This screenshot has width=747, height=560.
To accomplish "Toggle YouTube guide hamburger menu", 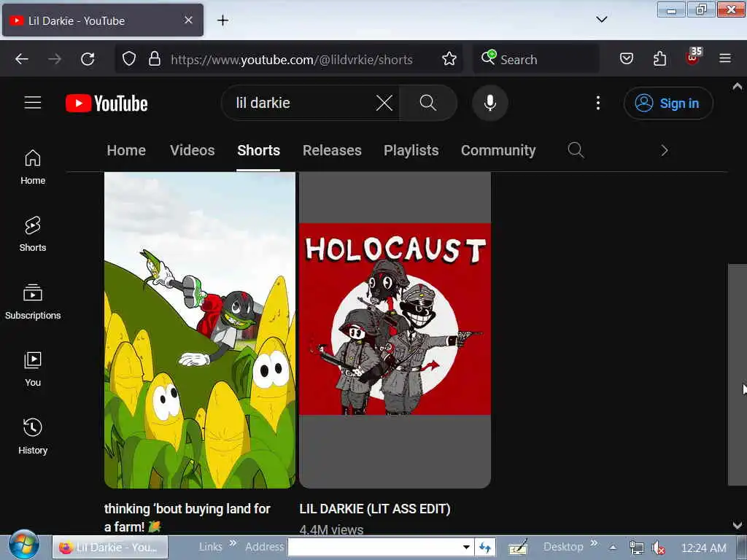I will 33,103.
